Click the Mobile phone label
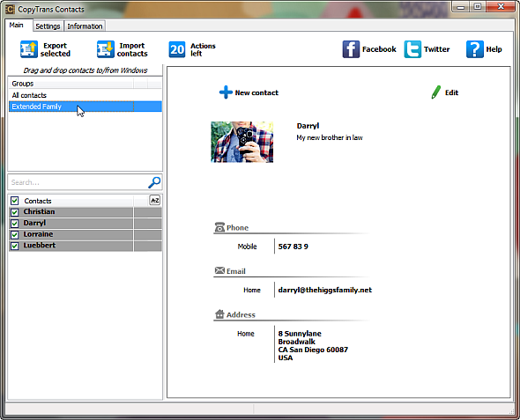The image size is (520, 420). 247,247
